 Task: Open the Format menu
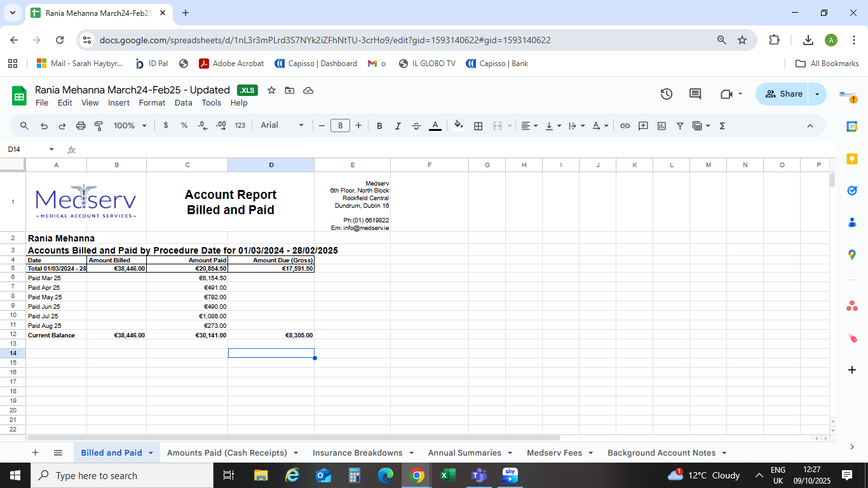pyautogui.click(x=152, y=103)
